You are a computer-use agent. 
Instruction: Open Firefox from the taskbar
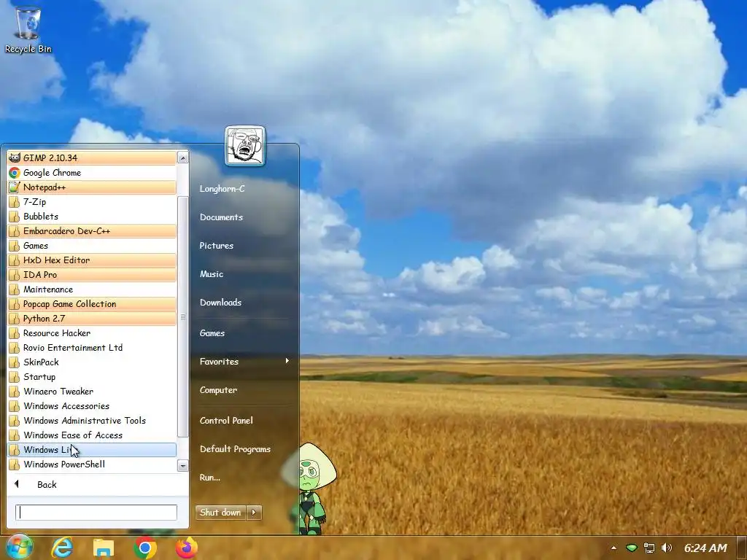(x=187, y=548)
